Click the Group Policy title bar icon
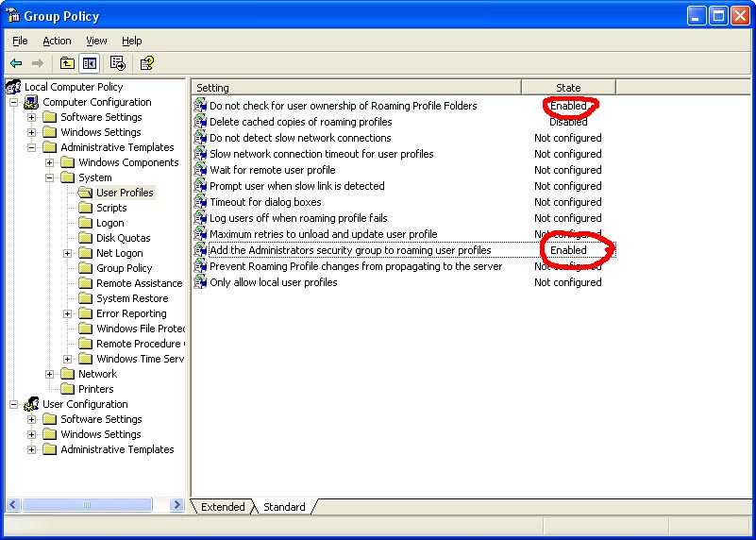Screen dimensions: 756x540 coord(13,15)
